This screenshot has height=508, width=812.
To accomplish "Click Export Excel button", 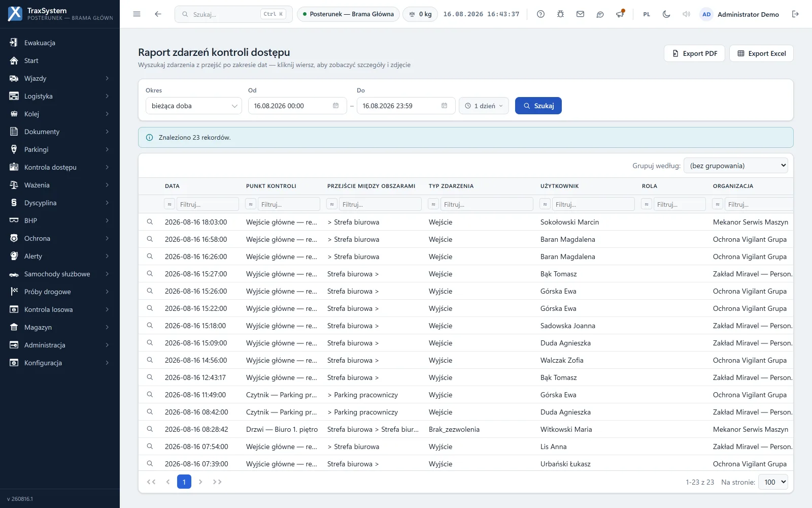I will [761, 53].
